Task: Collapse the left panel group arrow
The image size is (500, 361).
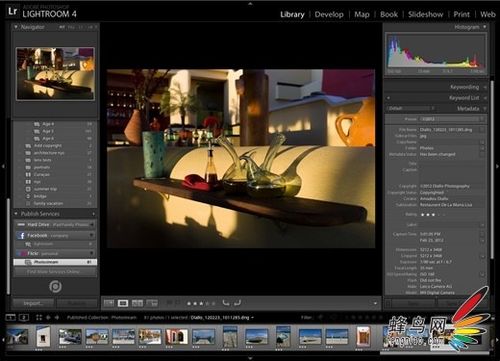Action: (x=3, y=166)
